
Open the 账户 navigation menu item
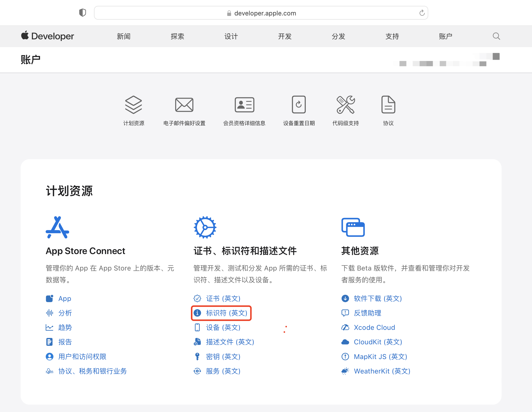click(x=446, y=36)
